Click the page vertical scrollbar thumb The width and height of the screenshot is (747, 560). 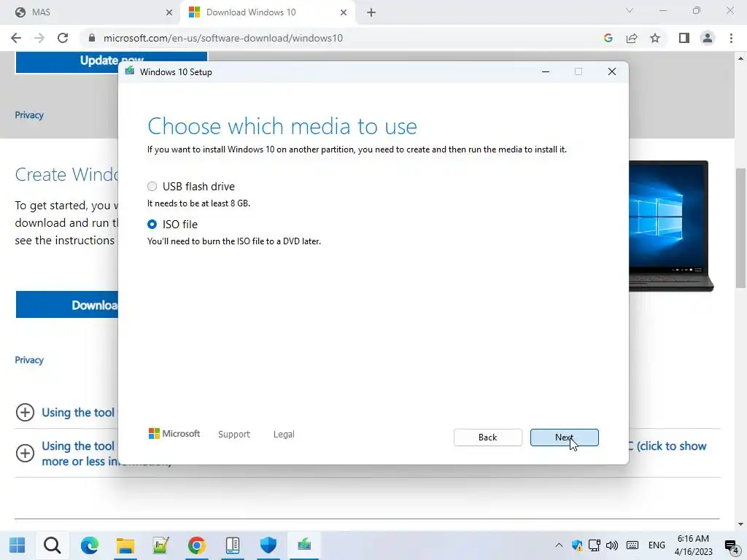coord(740,227)
